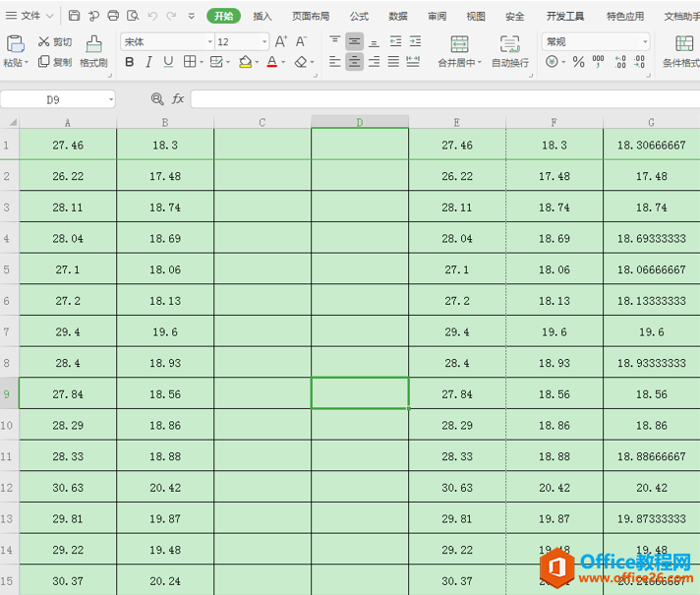Click cell G1 containing 18.30666667
This screenshot has height=595, width=700.
pos(652,145)
